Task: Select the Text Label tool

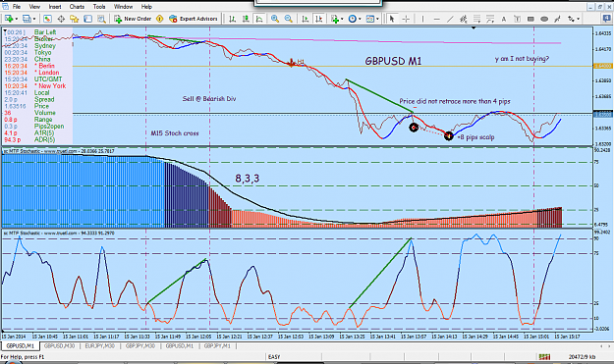Action: 518,19
